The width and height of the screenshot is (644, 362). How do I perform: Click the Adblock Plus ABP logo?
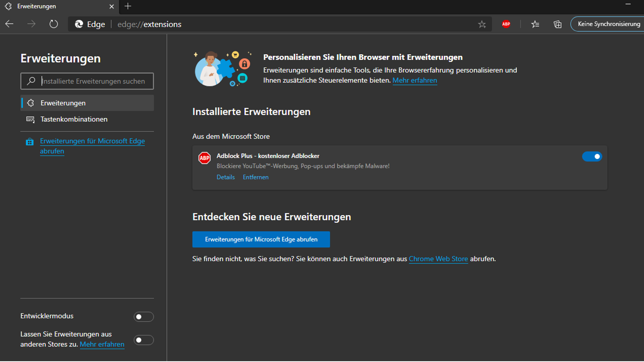(204, 158)
